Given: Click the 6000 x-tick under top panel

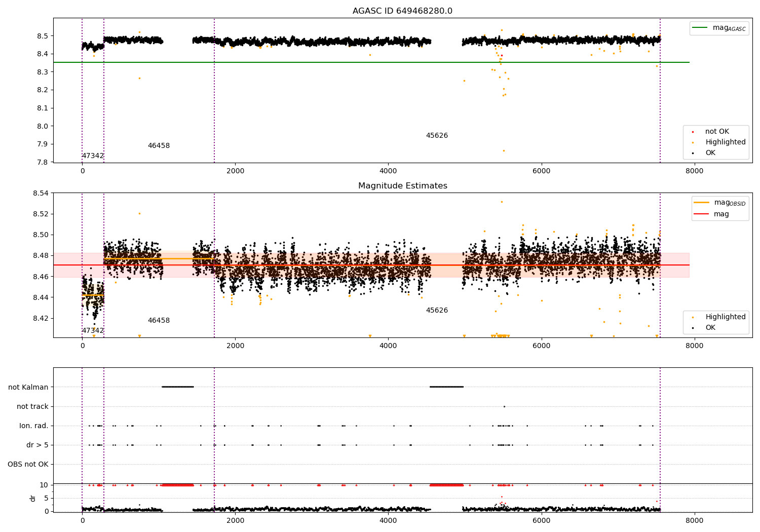Looking at the screenshot, I should pyautogui.click(x=541, y=171).
